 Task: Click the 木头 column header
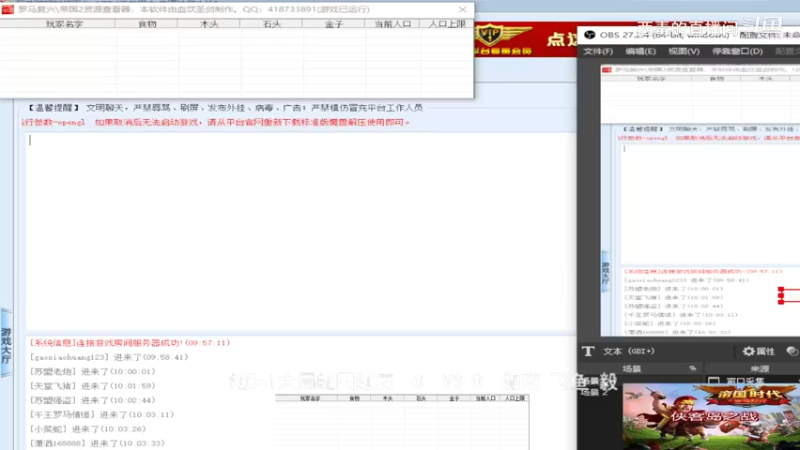pyautogui.click(x=209, y=23)
